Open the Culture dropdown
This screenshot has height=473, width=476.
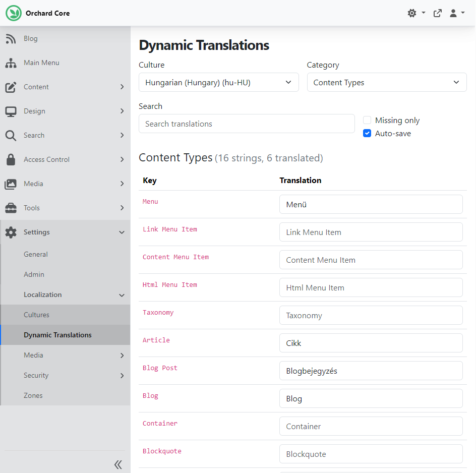(x=218, y=82)
